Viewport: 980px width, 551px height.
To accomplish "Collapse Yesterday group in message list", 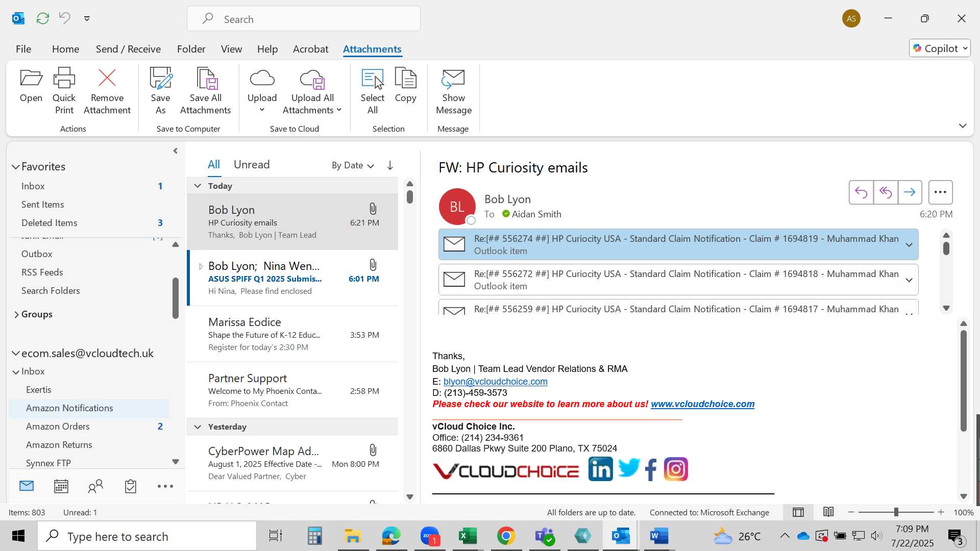I will pyautogui.click(x=198, y=427).
